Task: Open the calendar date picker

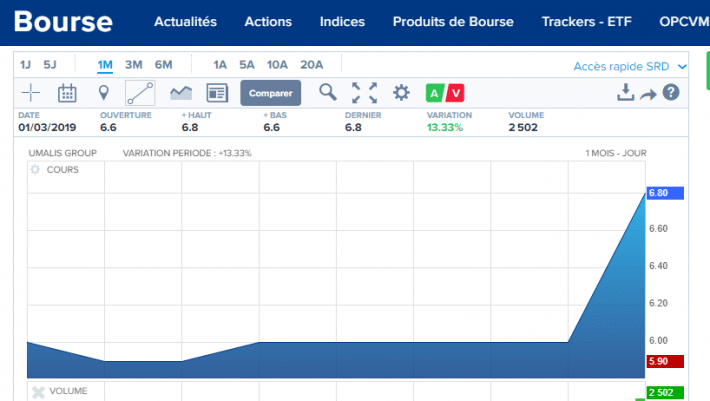Action: tap(67, 93)
